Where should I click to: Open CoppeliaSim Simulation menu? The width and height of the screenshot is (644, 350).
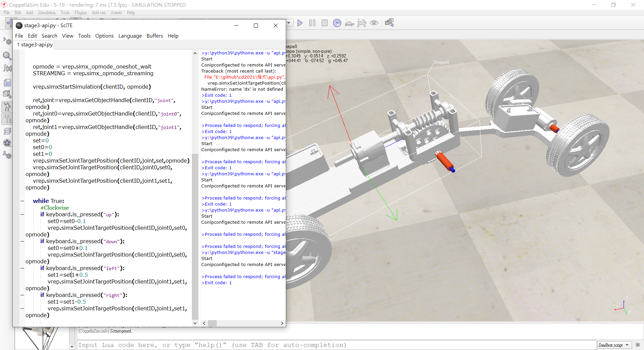(47, 12)
